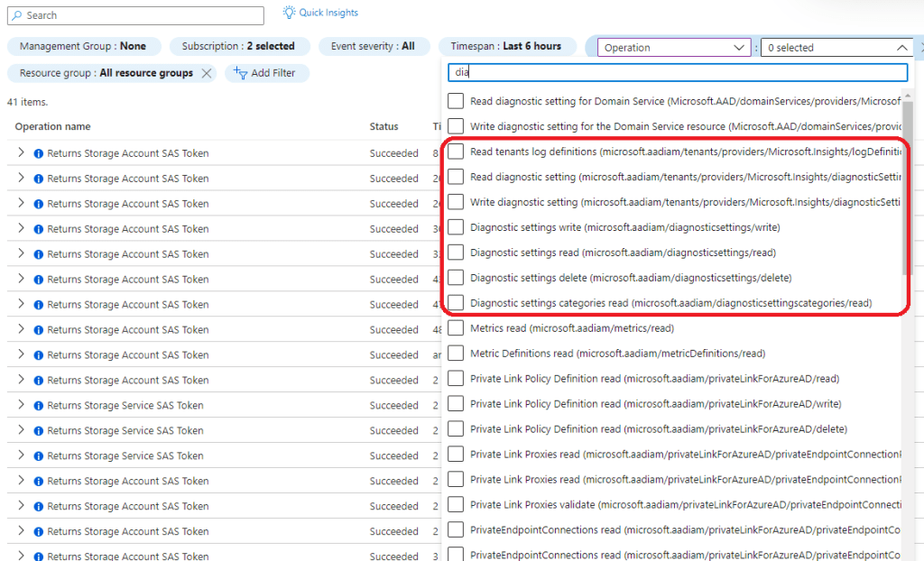This screenshot has height=561, width=924.
Task: Open the Subscription 2 selected filter
Action: (238, 46)
